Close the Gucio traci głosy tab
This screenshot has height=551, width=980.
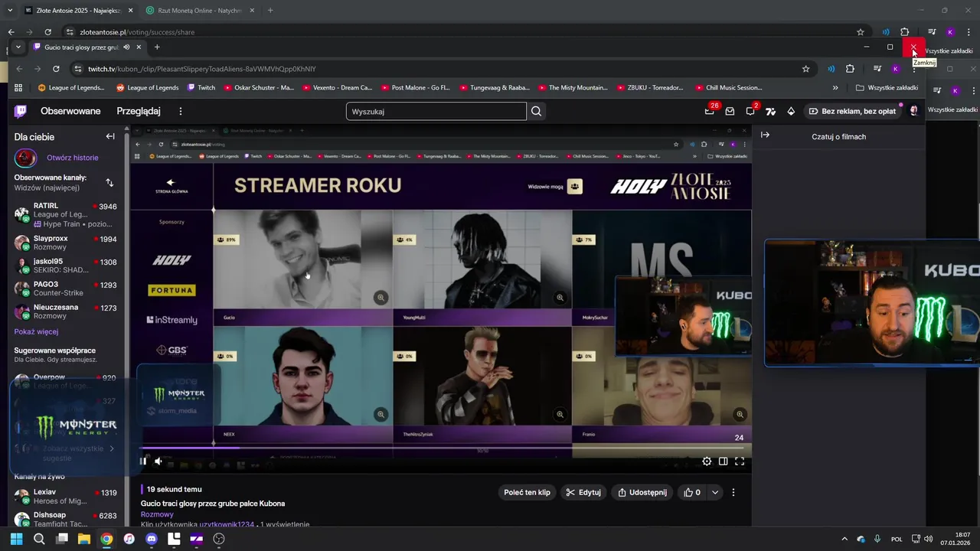(x=139, y=47)
